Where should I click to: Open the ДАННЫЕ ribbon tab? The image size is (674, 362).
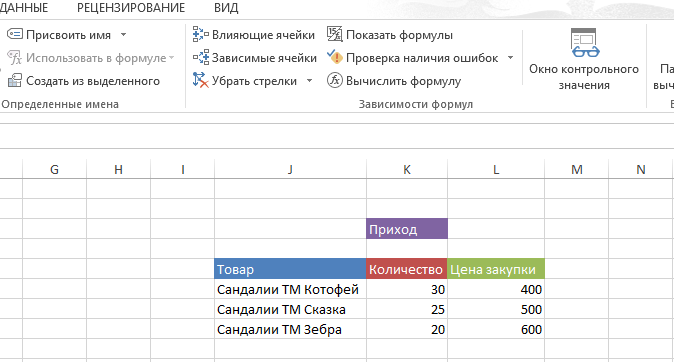coord(24,8)
